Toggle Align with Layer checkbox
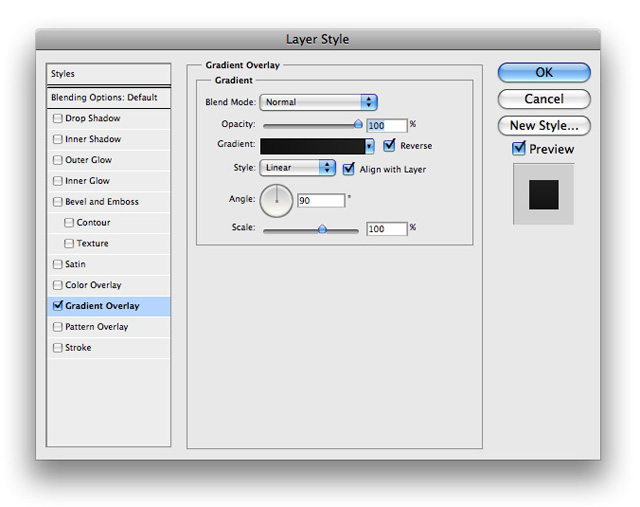 [349, 169]
